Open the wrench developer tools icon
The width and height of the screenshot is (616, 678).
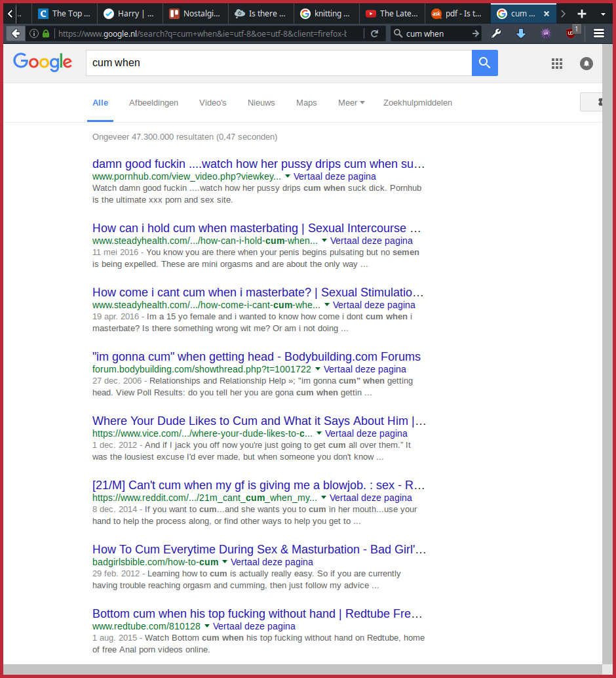[x=496, y=33]
